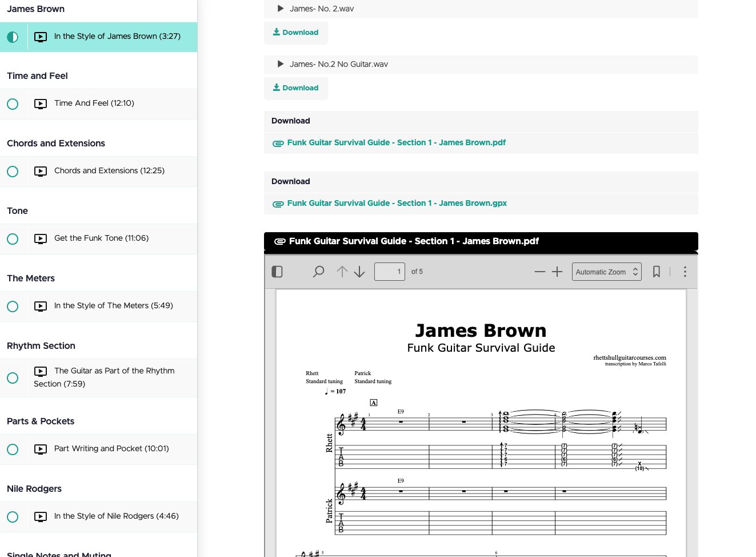The height and width of the screenshot is (557, 756).
Task: Click video icon for Part Writing and Pocket
Action: coord(41,449)
